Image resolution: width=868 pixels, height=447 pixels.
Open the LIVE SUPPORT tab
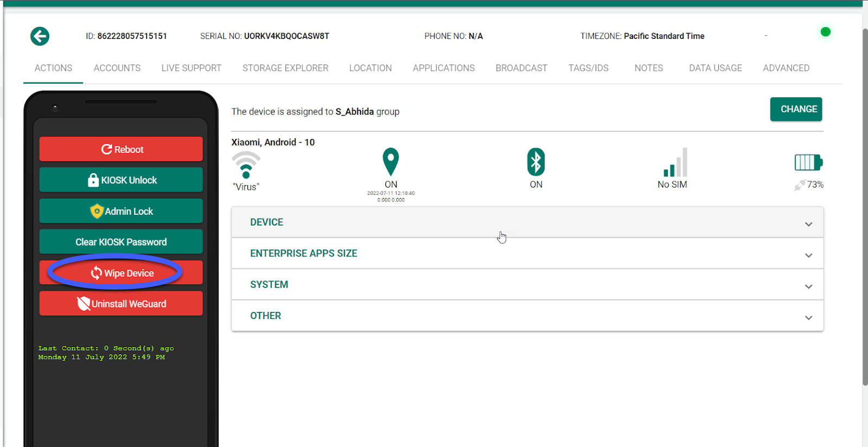pyautogui.click(x=192, y=68)
